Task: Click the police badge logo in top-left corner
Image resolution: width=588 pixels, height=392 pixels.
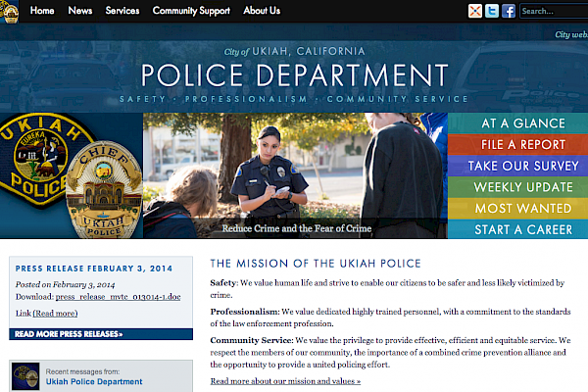Action: (x=11, y=11)
